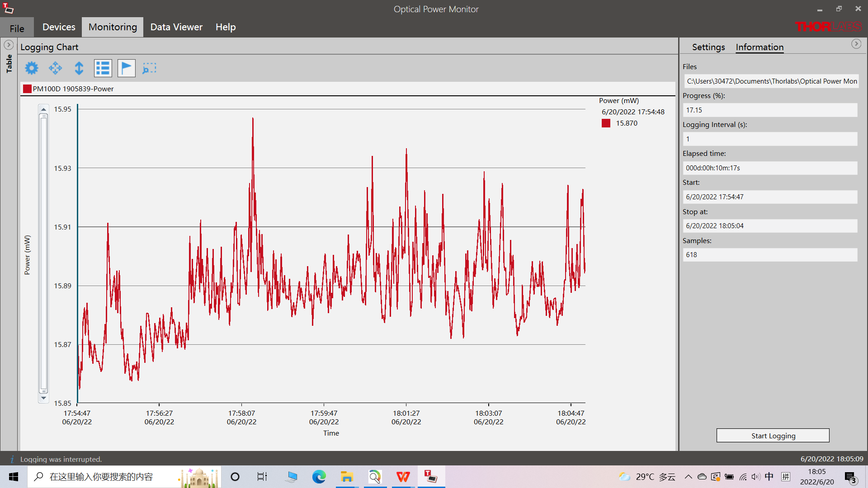Click the Files path field
The width and height of the screenshot is (868, 488).
click(771, 81)
